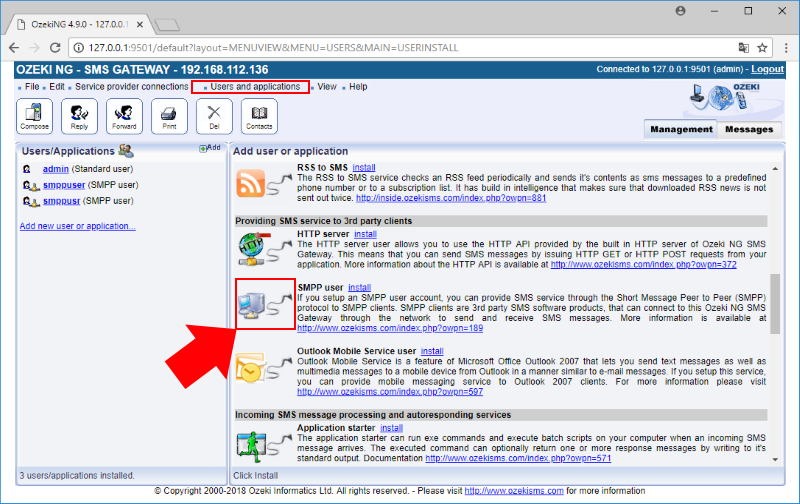
Task: Close the OzekiNG browser tab
Action: point(140,24)
